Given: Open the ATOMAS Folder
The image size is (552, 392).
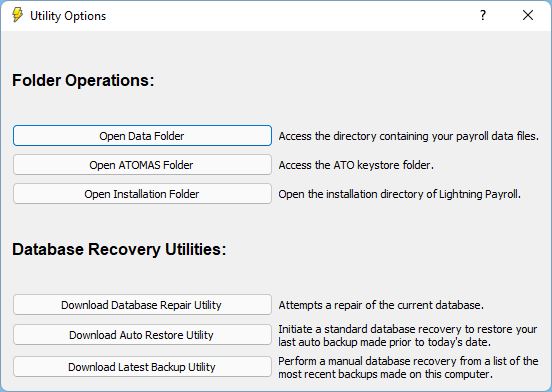Looking at the screenshot, I should click(x=142, y=165).
